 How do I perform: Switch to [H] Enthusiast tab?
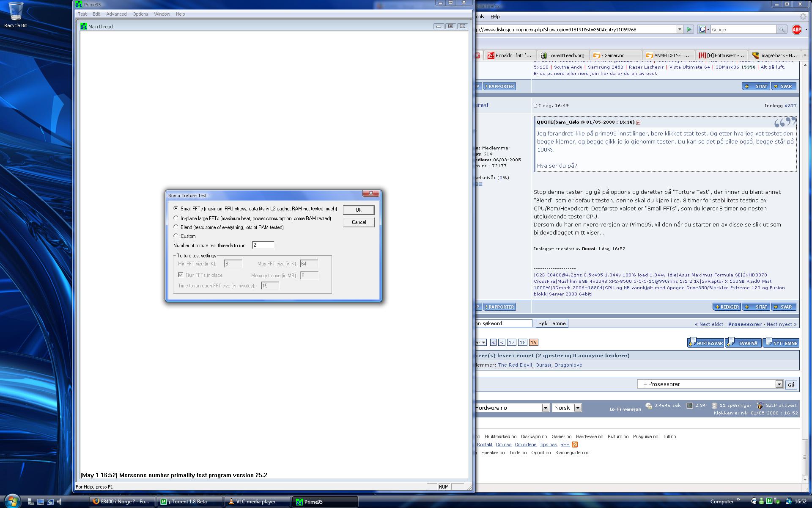[x=721, y=55]
